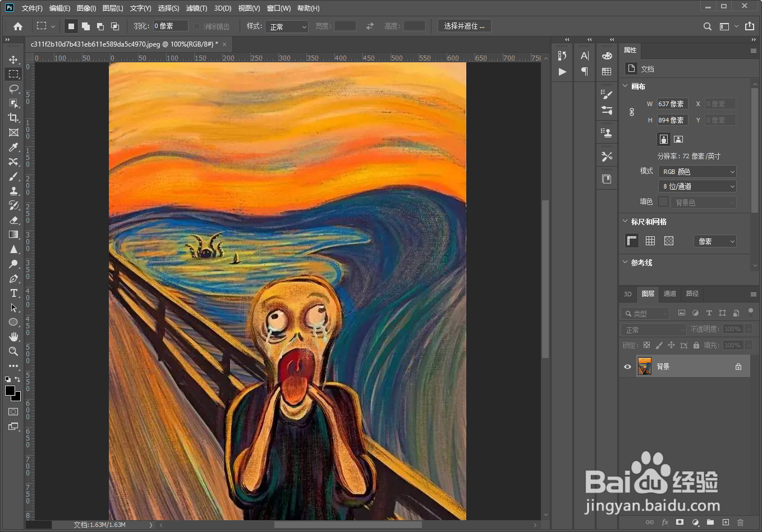Open the 图像(I) menu
The image size is (762, 532).
[86, 8]
